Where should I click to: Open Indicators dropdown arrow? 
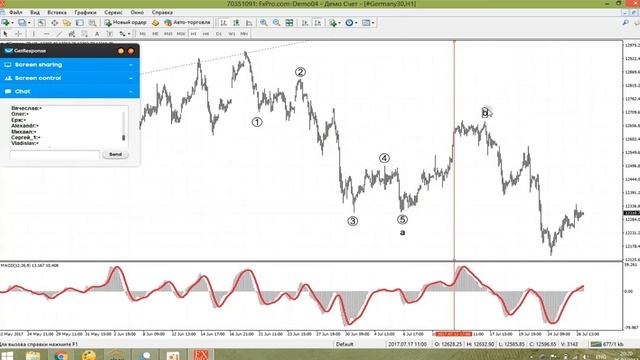[x=340, y=23]
